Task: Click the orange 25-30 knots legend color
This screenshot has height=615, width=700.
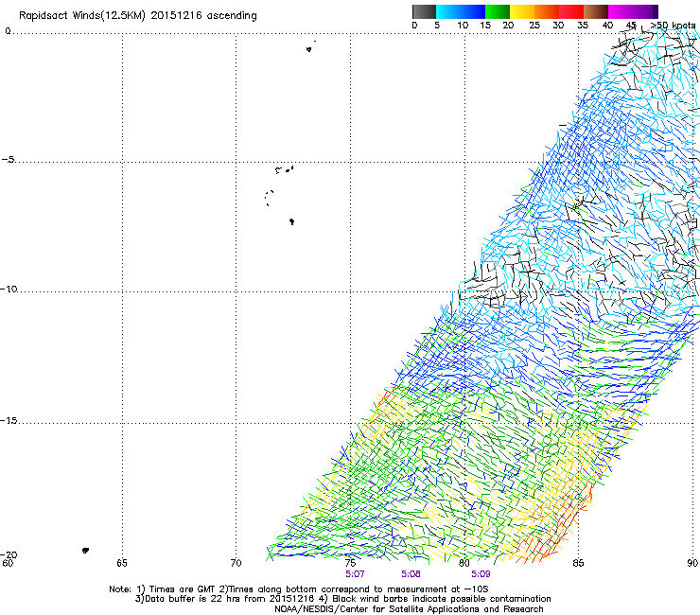Action: coord(547,11)
